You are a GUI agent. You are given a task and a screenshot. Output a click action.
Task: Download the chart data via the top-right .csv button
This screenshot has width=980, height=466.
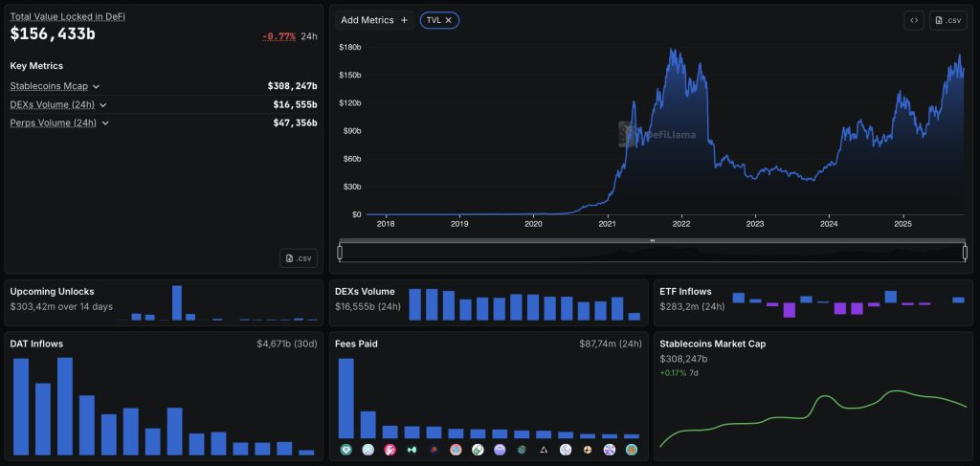tap(947, 21)
